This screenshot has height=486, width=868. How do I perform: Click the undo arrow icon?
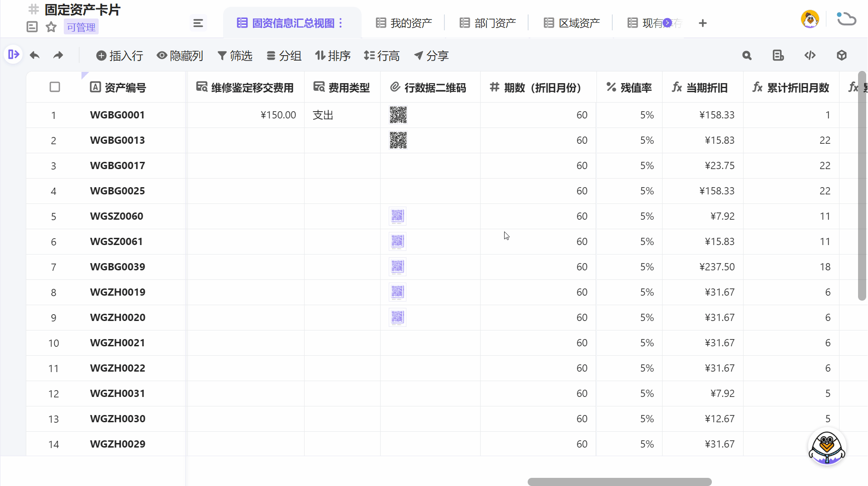(x=34, y=55)
